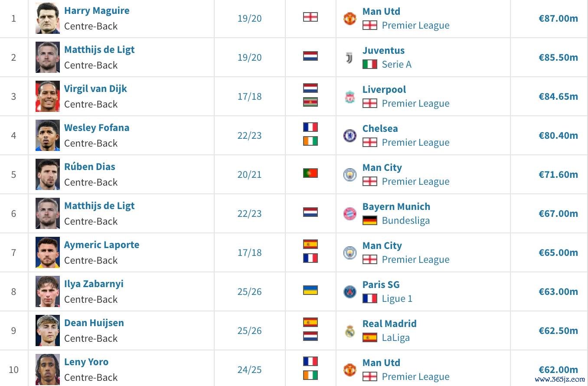Click Harry Maguire's player photo
588x386 pixels.
click(x=48, y=18)
